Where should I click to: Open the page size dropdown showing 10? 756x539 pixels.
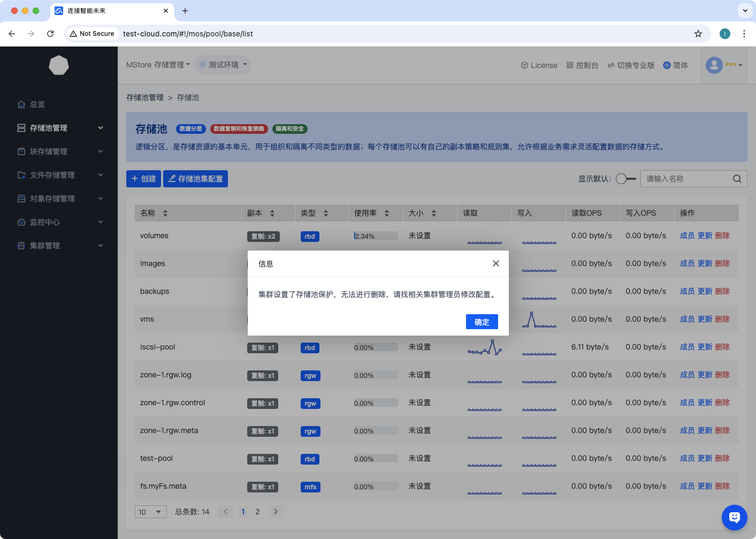point(150,512)
